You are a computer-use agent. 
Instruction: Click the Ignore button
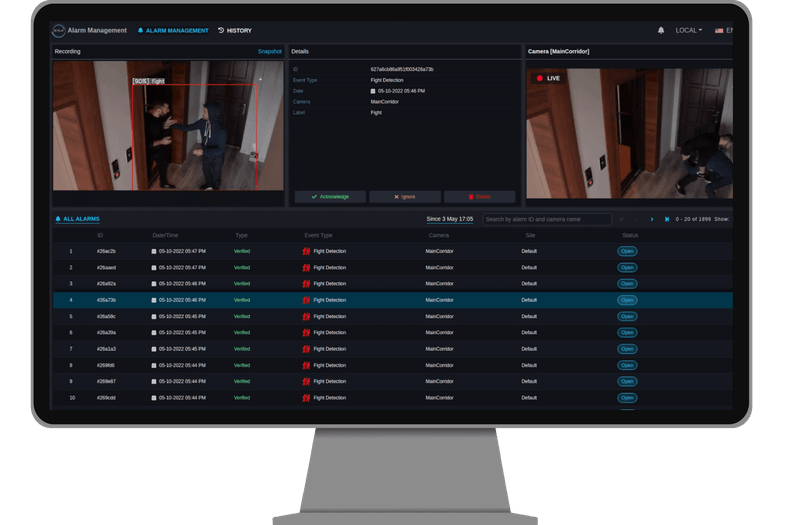tap(405, 197)
